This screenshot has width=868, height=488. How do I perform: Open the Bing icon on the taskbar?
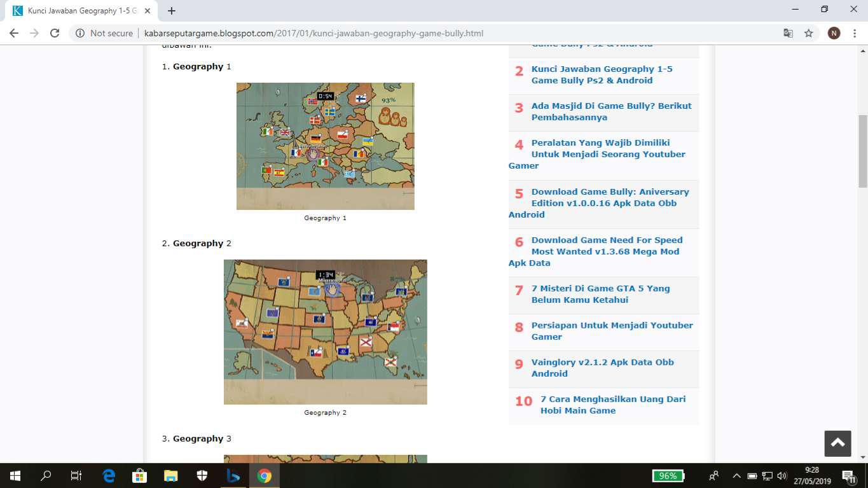pos(233,476)
